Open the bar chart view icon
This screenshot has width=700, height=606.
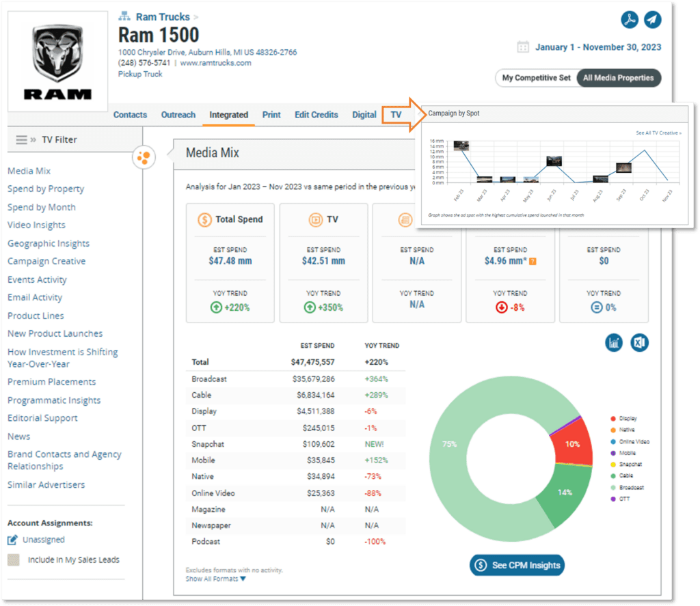[614, 343]
